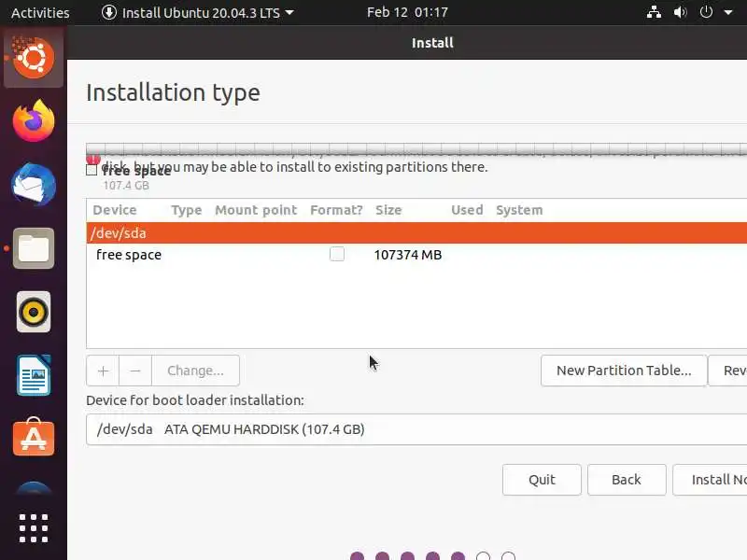Viewport: 747px width, 560px height.
Task: Go Back to previous step
Action: click(627, 480)
